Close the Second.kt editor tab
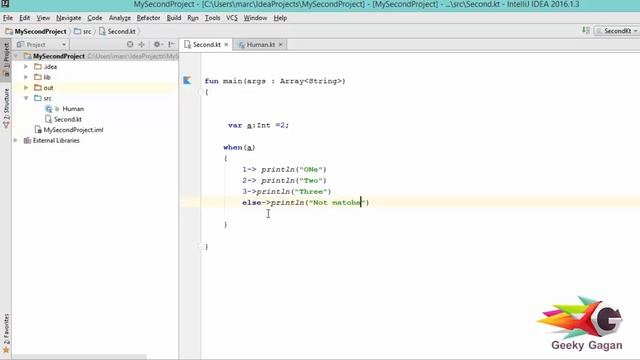The width and height of the screenshot is (640, 360). coord(226,44)
